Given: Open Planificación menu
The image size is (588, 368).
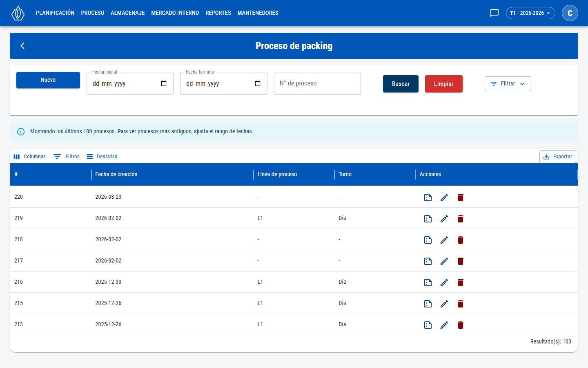Looking at the screenshot, I should point(55,13).
